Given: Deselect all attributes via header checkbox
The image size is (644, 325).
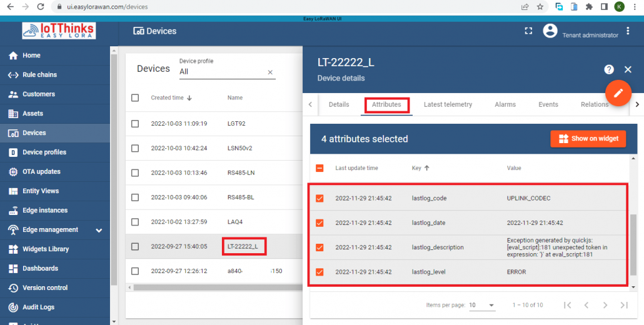Looking at the screenshot, I should point(319,168).
